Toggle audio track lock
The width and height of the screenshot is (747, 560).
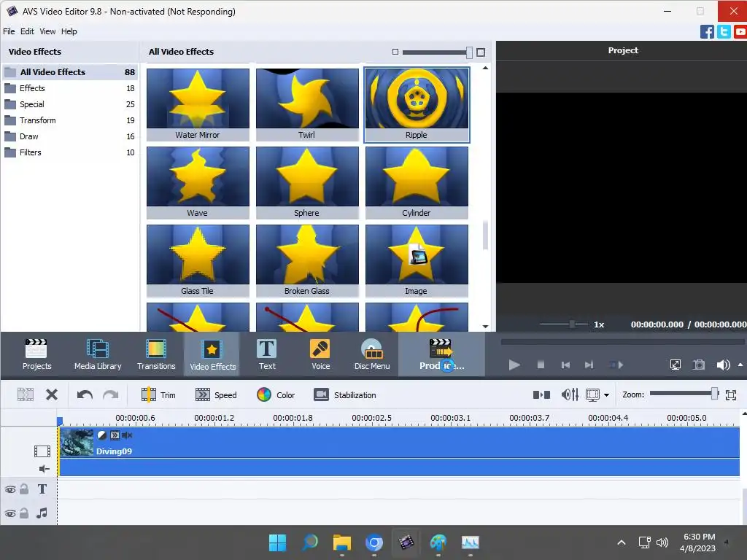coord(24,513)
